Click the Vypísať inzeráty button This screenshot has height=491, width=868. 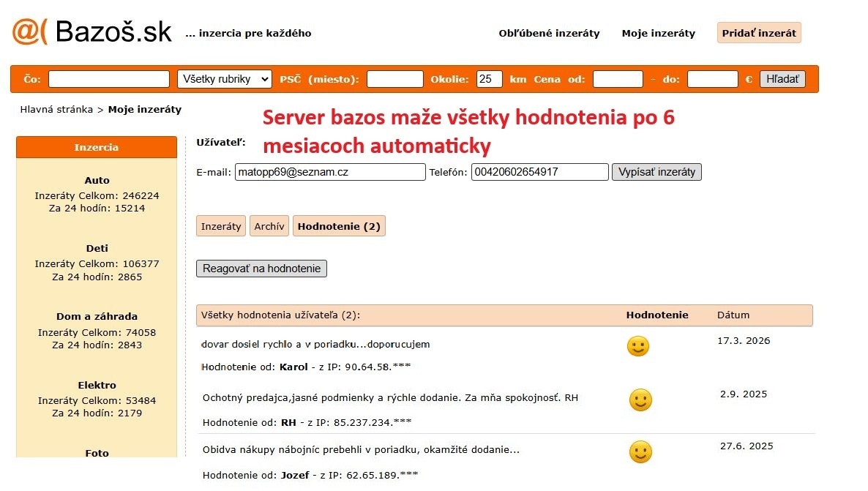656,172
